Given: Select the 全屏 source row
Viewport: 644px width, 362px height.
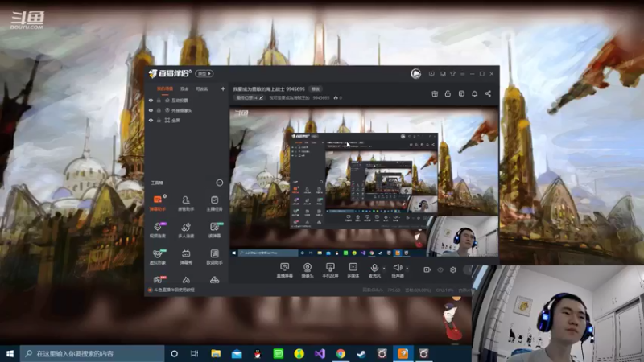Looking at the screenshot, I should 187,120.
